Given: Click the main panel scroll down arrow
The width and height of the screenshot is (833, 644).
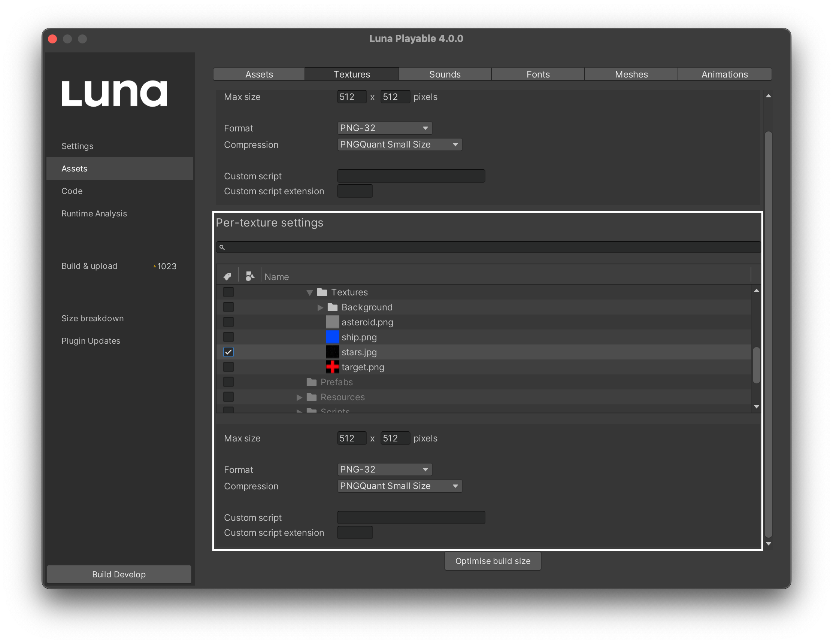Looking at the screenshot, I should (x=769, y=544).
